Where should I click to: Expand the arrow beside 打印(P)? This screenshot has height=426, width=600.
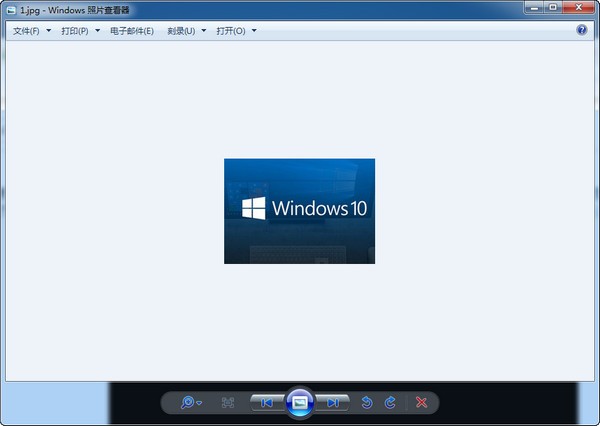tap(98, 31)
